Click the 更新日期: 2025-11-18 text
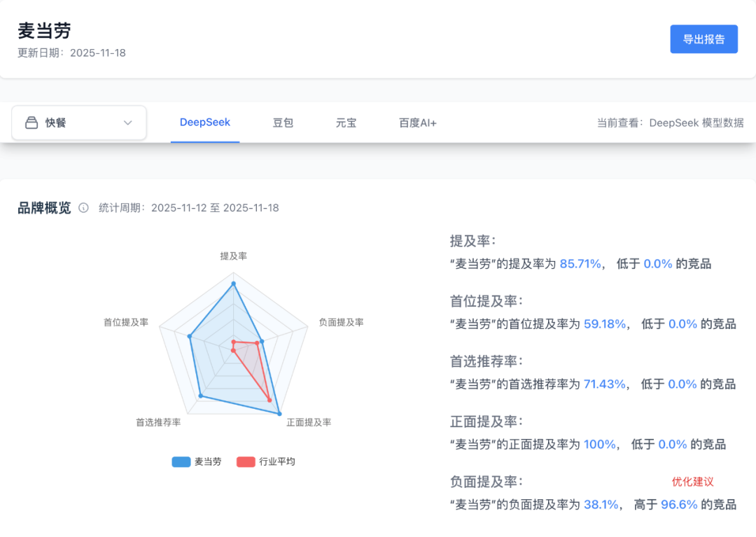Viewport: 756px width, 537px height. click(x=71, y=53)
